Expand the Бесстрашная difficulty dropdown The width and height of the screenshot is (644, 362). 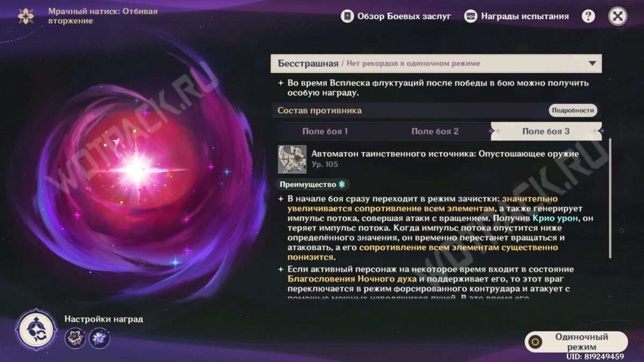point(436,63)
